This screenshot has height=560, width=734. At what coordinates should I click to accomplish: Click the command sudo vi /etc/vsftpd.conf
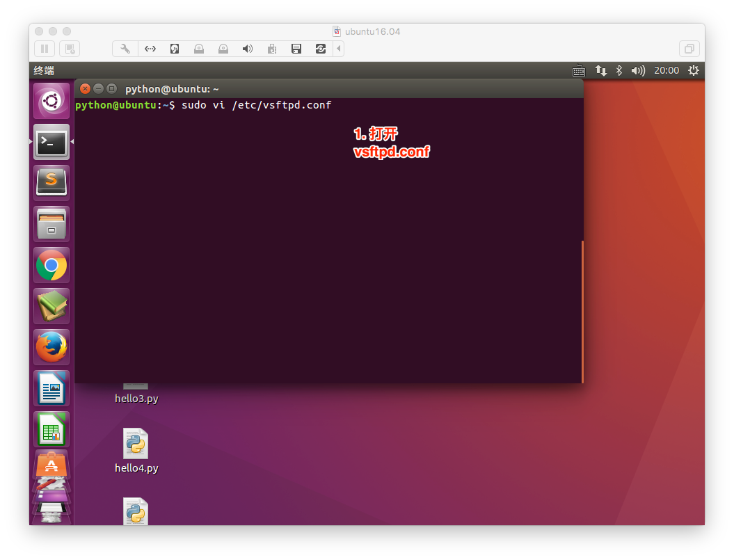[256, 105]
